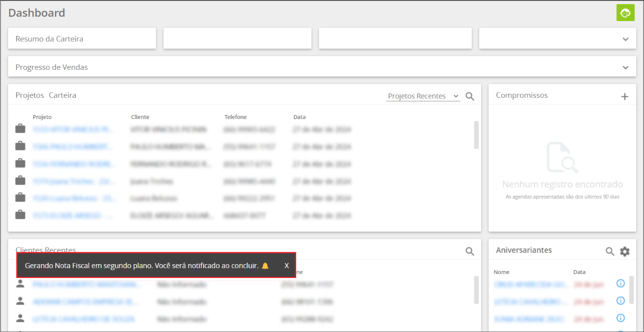644x332 pixels.
Task: Open the Projetos Recentes dropdown
Action: click(x=423, y=96)
